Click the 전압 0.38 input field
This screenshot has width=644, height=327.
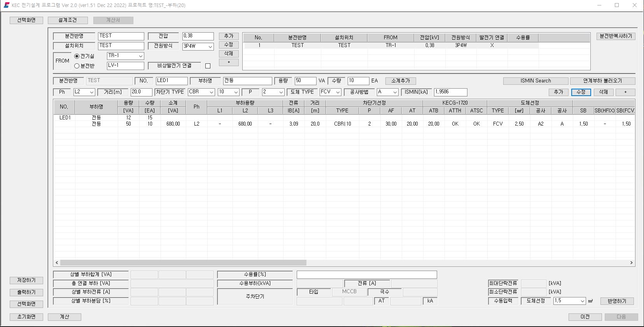(x=198, y=36)
